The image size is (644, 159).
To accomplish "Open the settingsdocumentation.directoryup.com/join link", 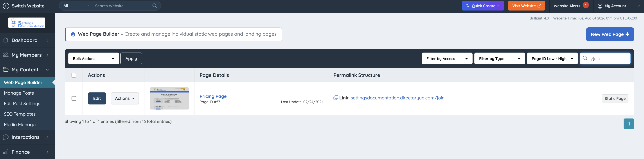I will pyautogui.click(x=397, y=98).
